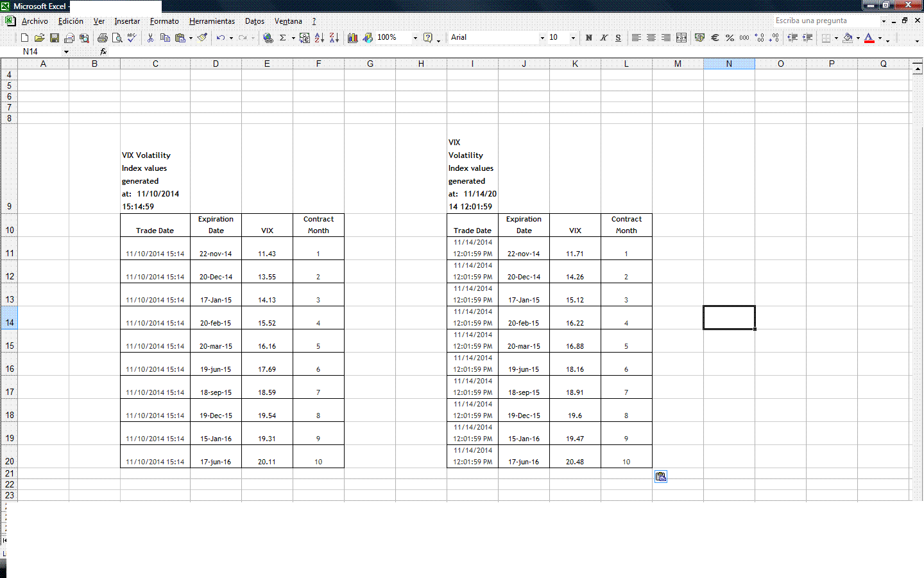Open Excel Help question-mark icon
The height and width of the screenshot is (578, 924).
pos(428,38)
